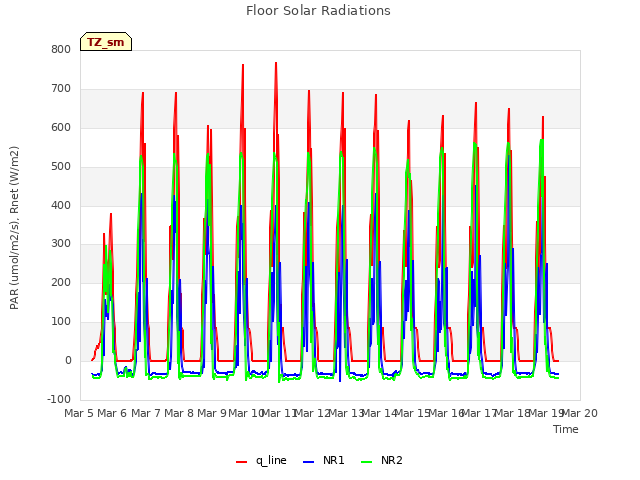640x480 pixels.
Task: Click the blue NR1 downward spike near Mar 13
Action: [340, 380]
